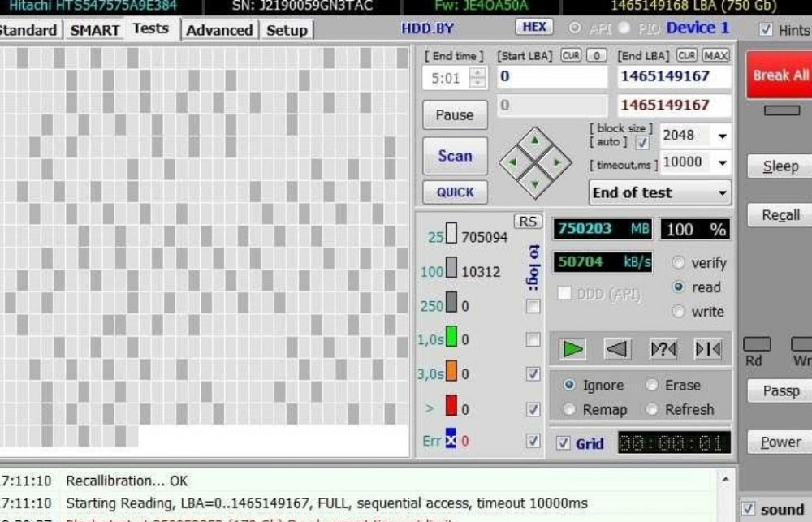Enable the Grid checkbox
Viewport: 812px width, 522px height.
point(564,443)
